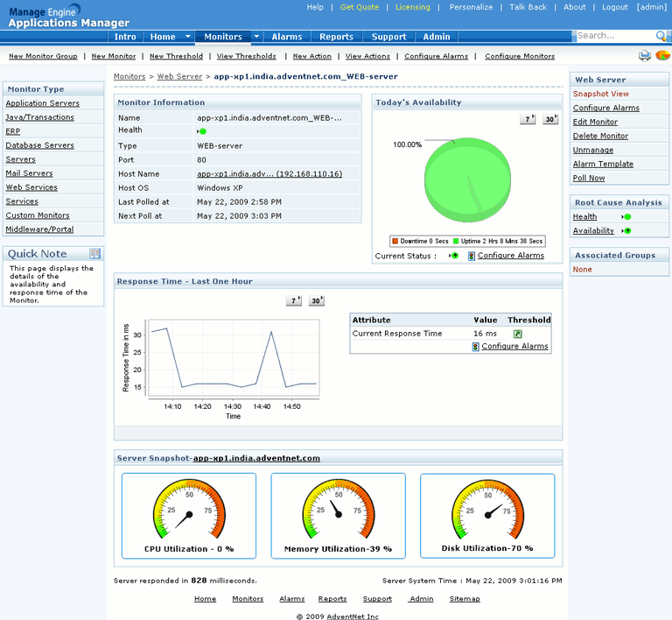This screenshot has width=672, height=620.
Task: Click Alarm Template link
Action: [603, 164]
